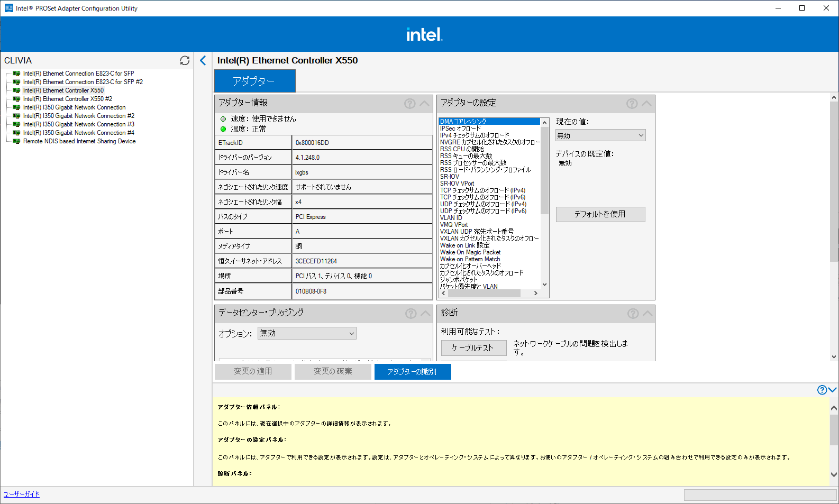Screen dimensions: 839x504
Task: Select VLAN ID setting
Action: pos(451,218)
